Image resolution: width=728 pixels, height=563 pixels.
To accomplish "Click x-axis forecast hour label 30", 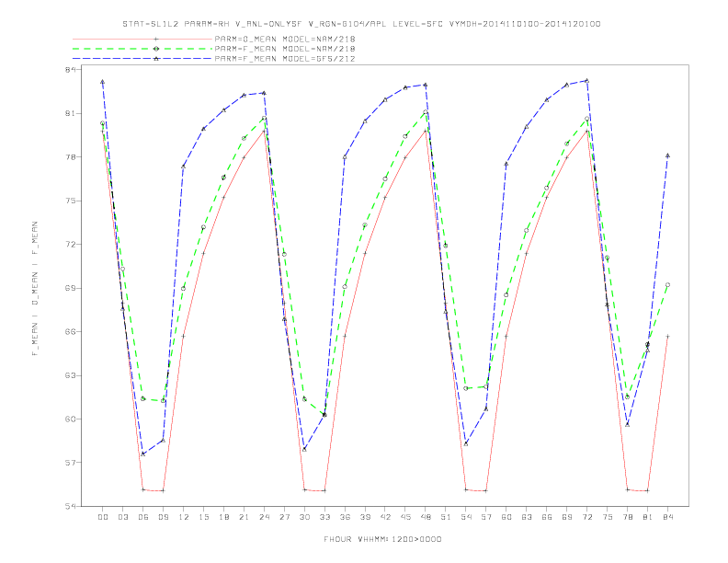I will point(304,517).
